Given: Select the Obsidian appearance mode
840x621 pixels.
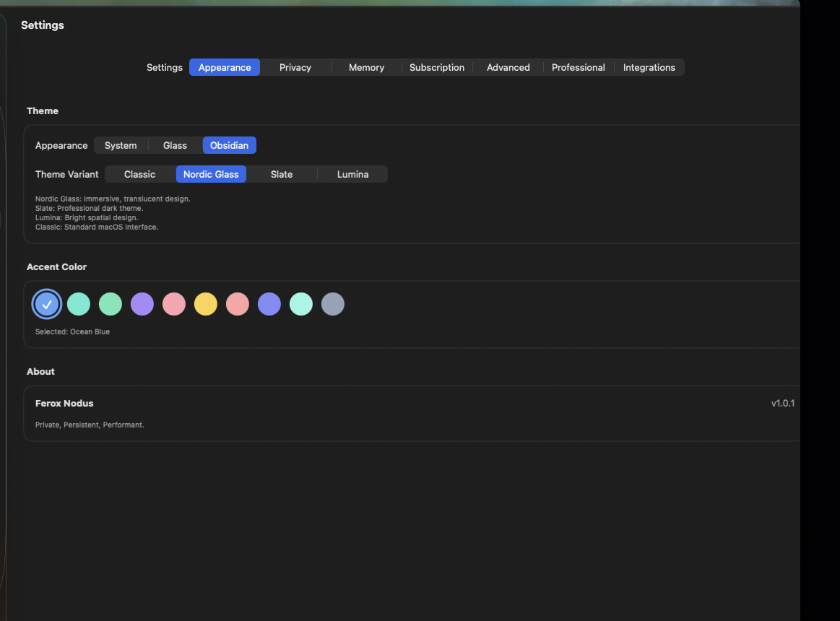Looking at the screenshot, I should (x=229, y=145).
